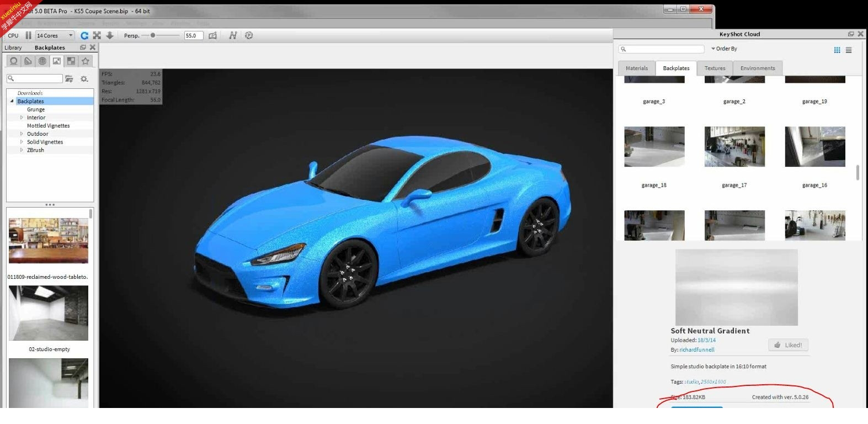Screen dimensions: 868x424
Task: Click the down-arrow icon in the toolbar
Action: 110,35
